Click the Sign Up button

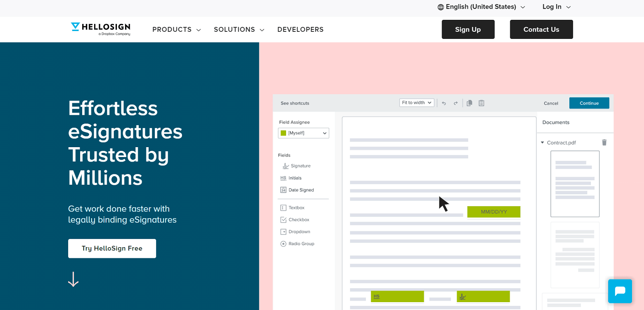click(x=468, y=29)
